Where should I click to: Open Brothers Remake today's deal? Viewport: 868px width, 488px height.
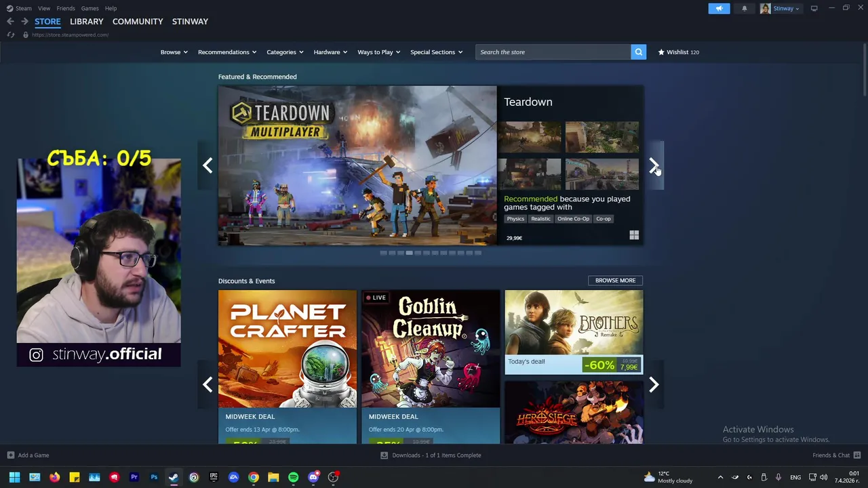point(574,332)
